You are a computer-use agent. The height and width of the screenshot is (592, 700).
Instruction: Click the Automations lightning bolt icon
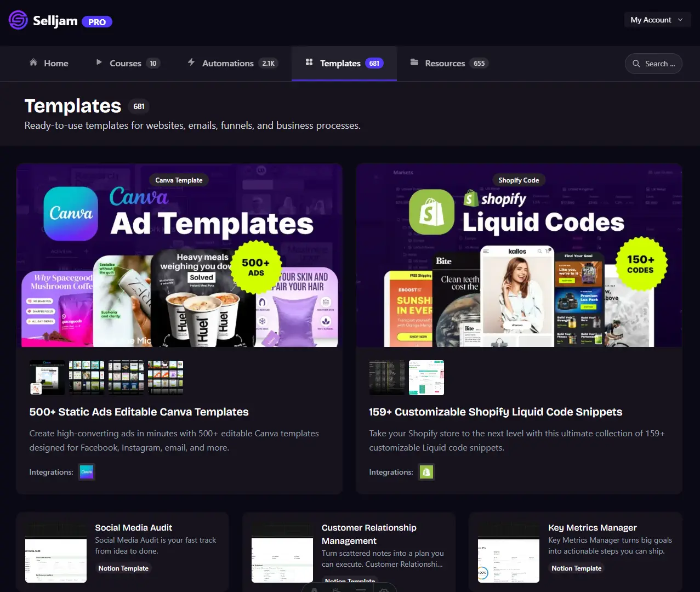point(191,62)
